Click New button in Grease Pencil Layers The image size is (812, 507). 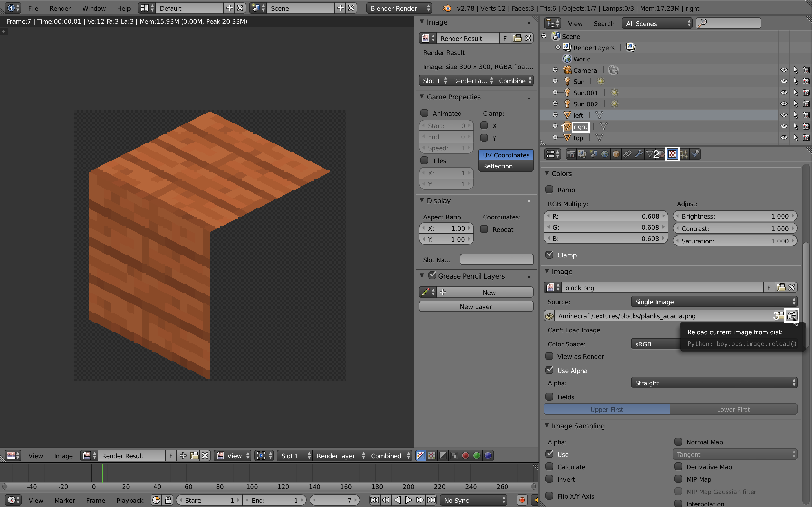[x=487, y=292]
